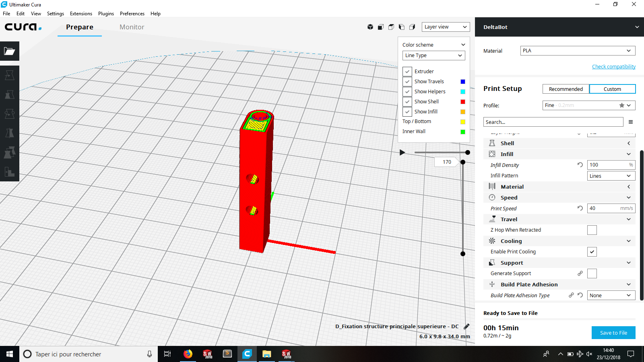This screenshot has height=362, width=644.
Task: Select the Rotate tool in left toolbar
Action: [x=10, y=114]
